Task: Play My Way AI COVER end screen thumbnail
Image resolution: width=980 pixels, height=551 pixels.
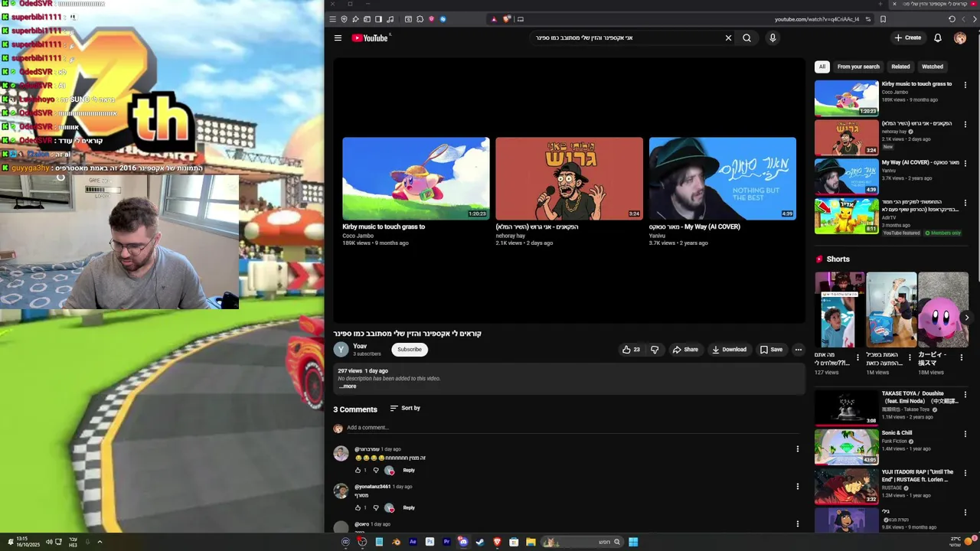Action: 722,178
